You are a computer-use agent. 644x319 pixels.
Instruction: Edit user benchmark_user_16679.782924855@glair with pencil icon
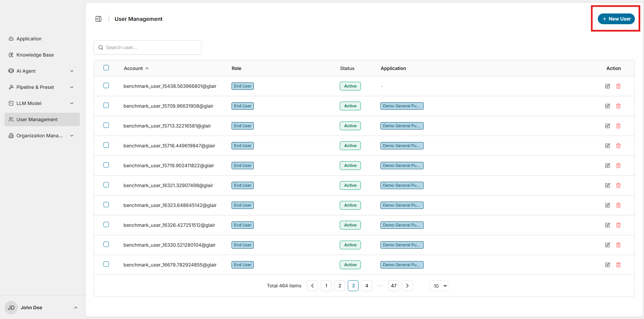607,265
